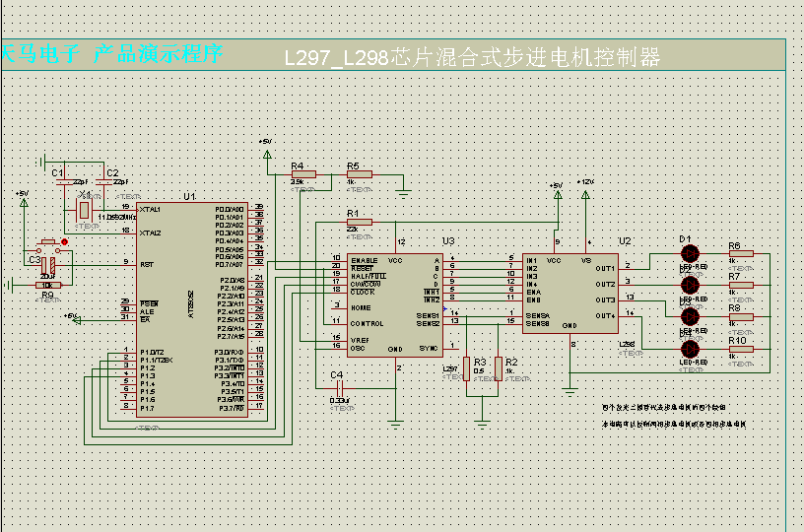Click resistor R4 symbol
The width and height of the screenshot is (804, 532).
303,174
